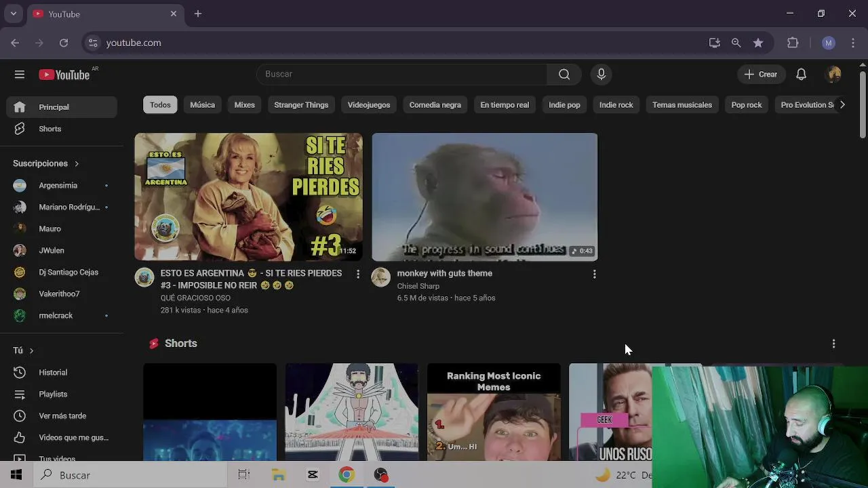Viewport: 868px width, 488px height.
Task: Open the Ranking Most Iconic Memes short
Action: pos(494,412)
